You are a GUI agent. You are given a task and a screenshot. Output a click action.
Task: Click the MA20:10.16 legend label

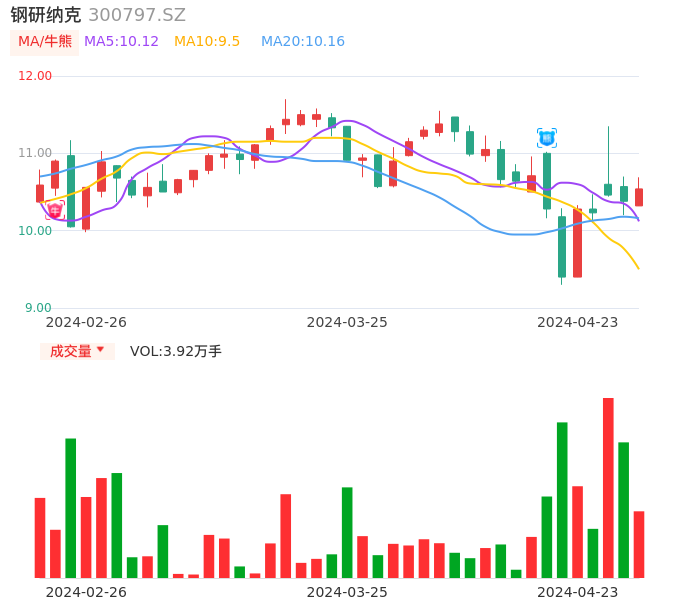(x=303, y=41)
